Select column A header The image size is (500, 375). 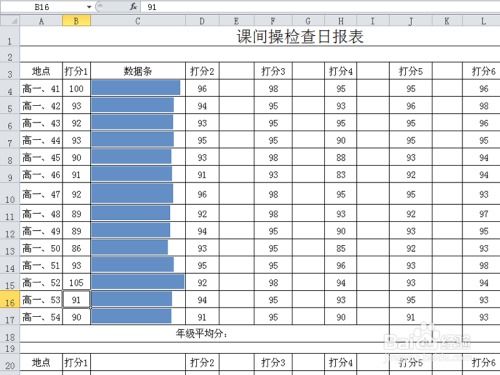coord(41,21)
